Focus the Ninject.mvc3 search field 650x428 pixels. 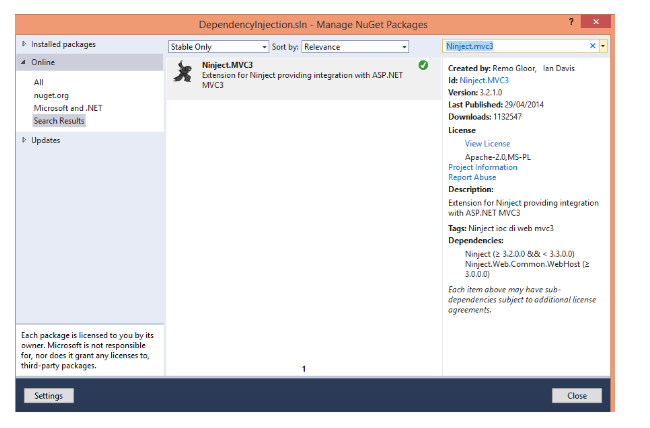pos(515,46)
